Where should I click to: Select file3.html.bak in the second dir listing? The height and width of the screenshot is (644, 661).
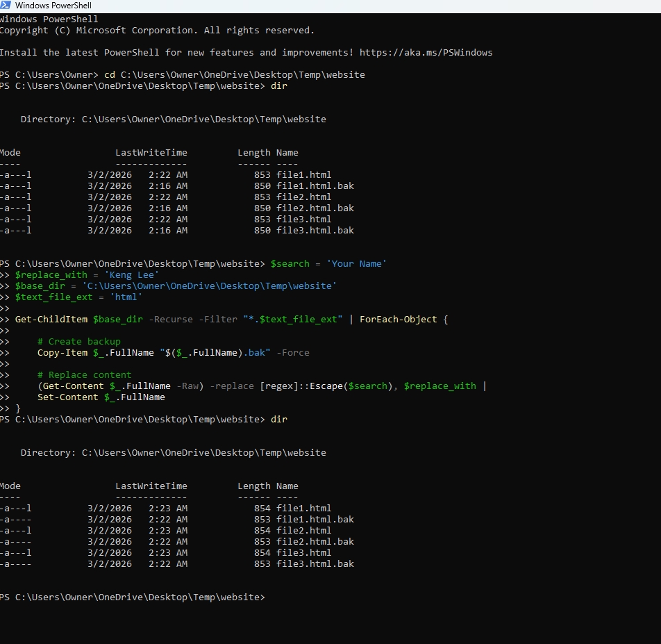315,564
